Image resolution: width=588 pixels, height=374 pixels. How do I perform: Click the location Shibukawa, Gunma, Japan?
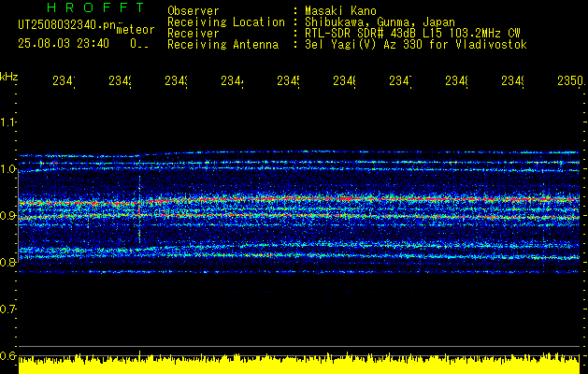tap(380, 22)
